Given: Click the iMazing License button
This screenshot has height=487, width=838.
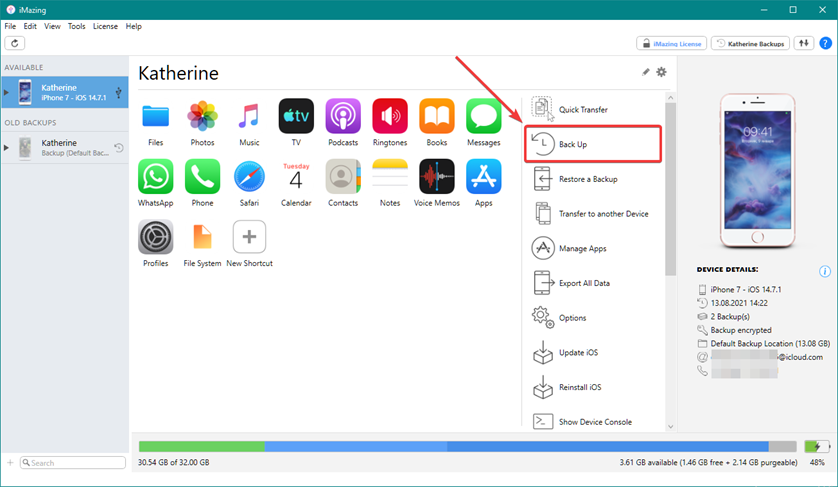Looking at the screenshot, I should (x=671, y=43).
